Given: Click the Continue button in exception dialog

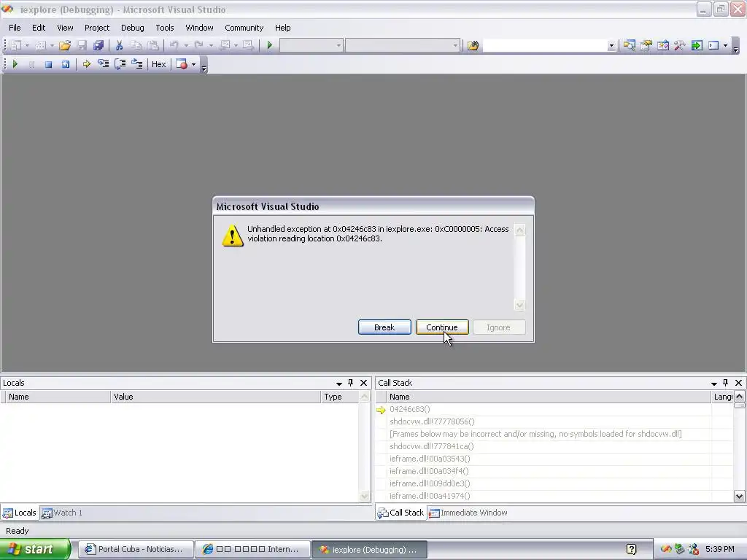Looking at the screenshot, I should 442,327.
